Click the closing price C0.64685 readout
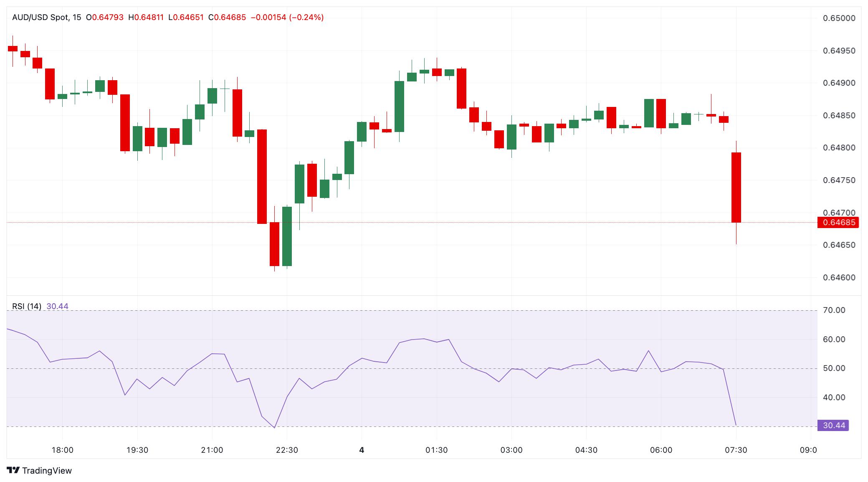Viewport: 868px width, 482px height. coord(227,18)
